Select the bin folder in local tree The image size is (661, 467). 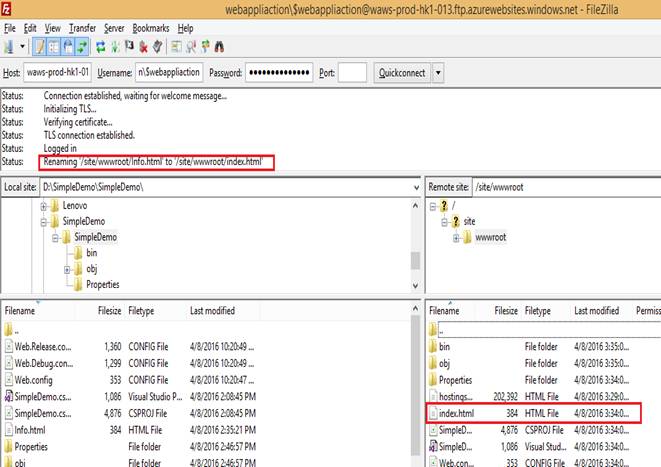[x=91, y=253]
